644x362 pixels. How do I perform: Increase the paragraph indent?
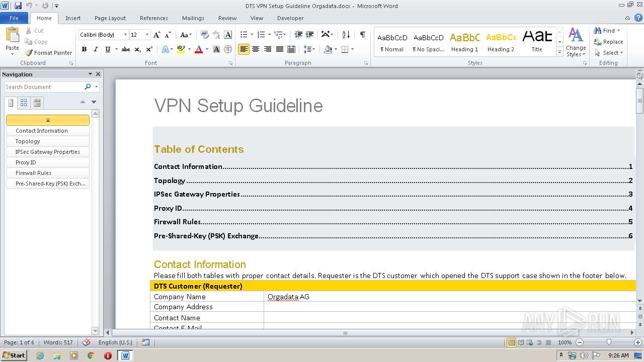coord(310,35)
